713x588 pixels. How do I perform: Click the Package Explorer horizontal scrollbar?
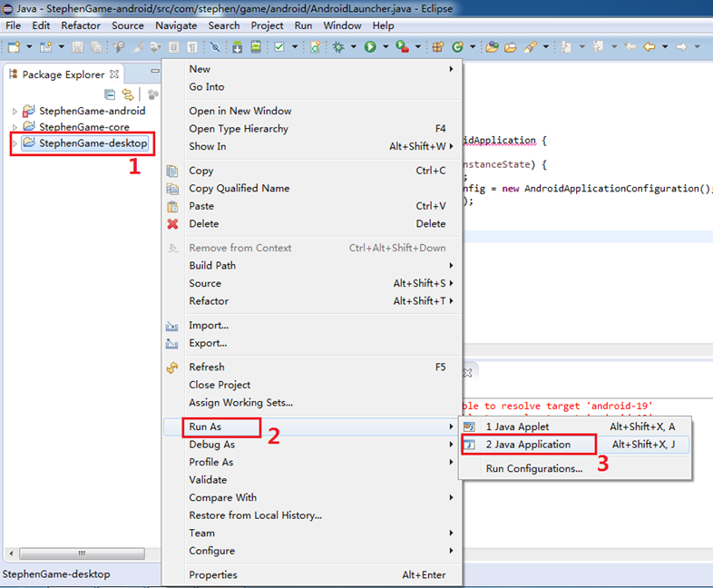click(x=82, y=554)
